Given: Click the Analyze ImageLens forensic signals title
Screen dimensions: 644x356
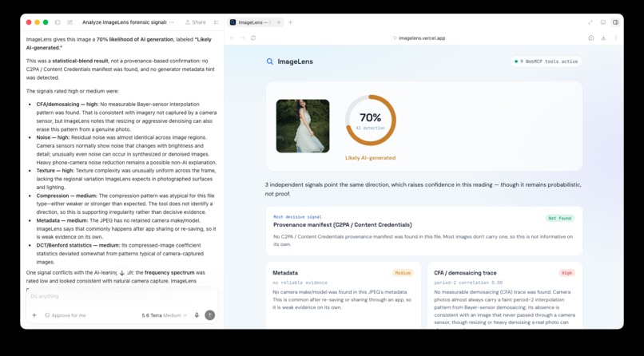Looking at the screenshot, I should [124, 22].
